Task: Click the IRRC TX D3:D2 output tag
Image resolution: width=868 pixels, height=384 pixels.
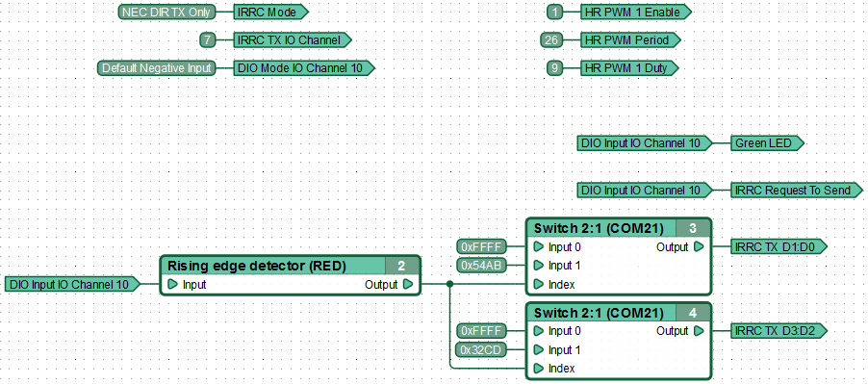Action: (779, 331)
